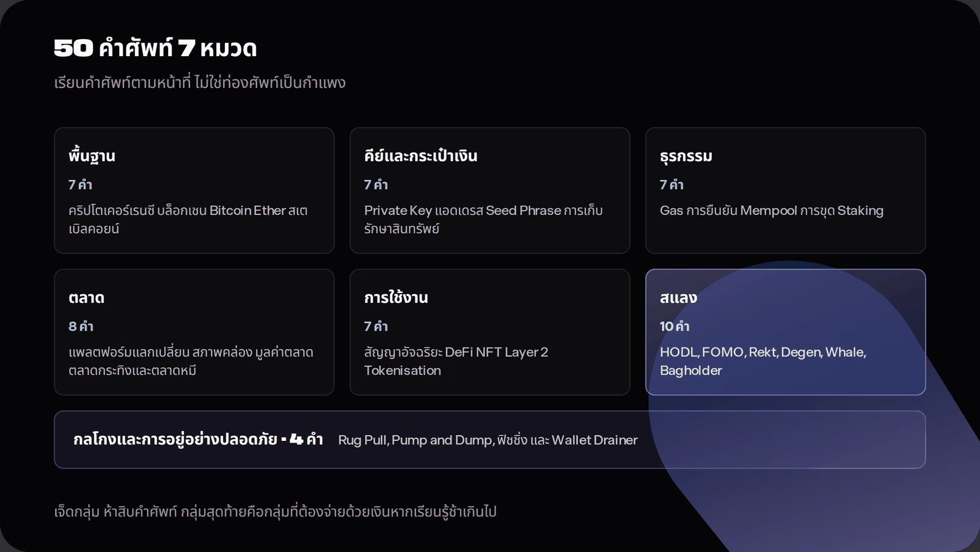Click the text "สัญญาอัจฉริยะ DeFi NFT Layer 2 Tokenisation"
Image resolution: width=980 pixels, height=552 pixels.
456,361
